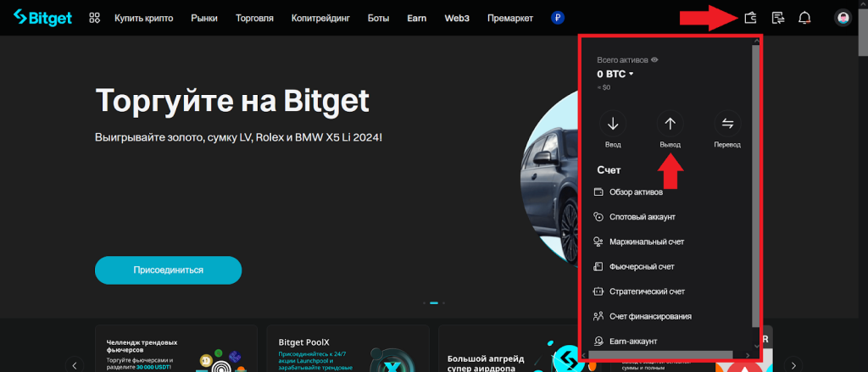Click the Bitget logo
868x372 pixels.
[44, 17]
